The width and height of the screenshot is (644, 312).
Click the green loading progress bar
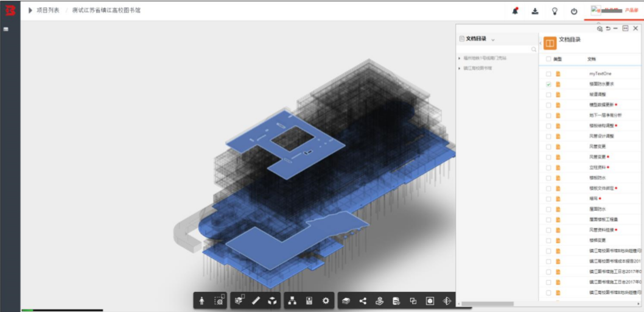pos(27,310)
